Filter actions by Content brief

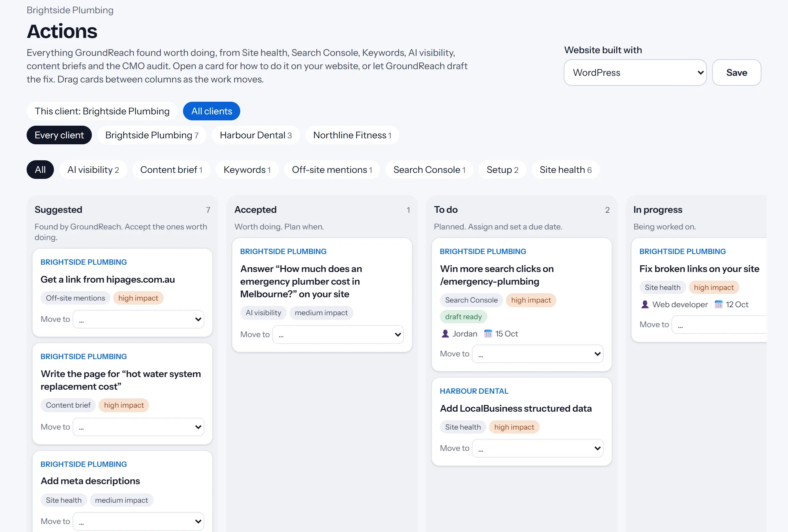[x=171, y=170]
